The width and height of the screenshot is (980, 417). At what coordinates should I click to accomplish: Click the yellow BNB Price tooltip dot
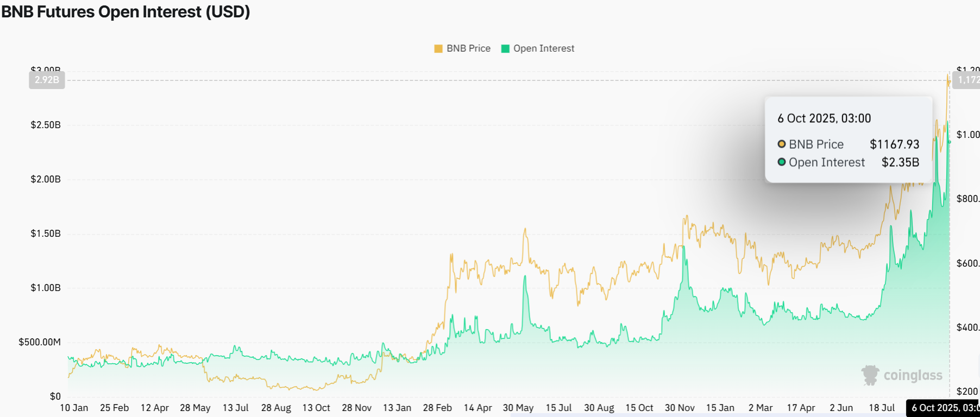(782, 144)
